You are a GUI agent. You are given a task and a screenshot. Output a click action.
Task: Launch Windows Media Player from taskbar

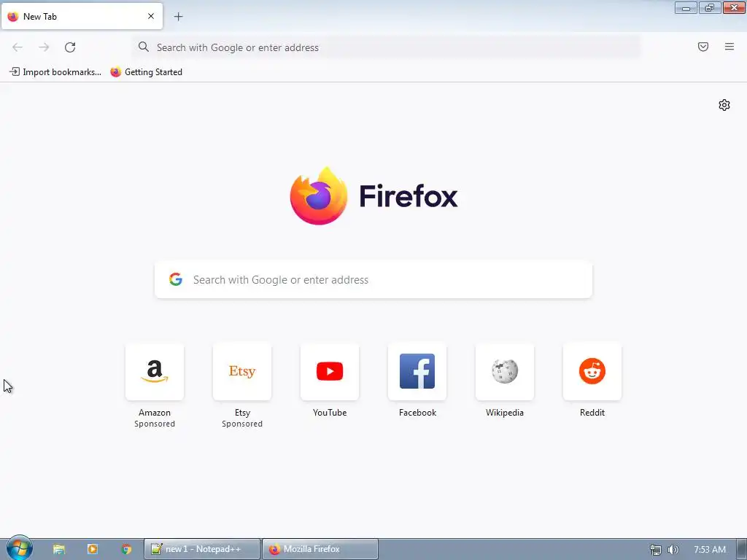coord(93,549)
